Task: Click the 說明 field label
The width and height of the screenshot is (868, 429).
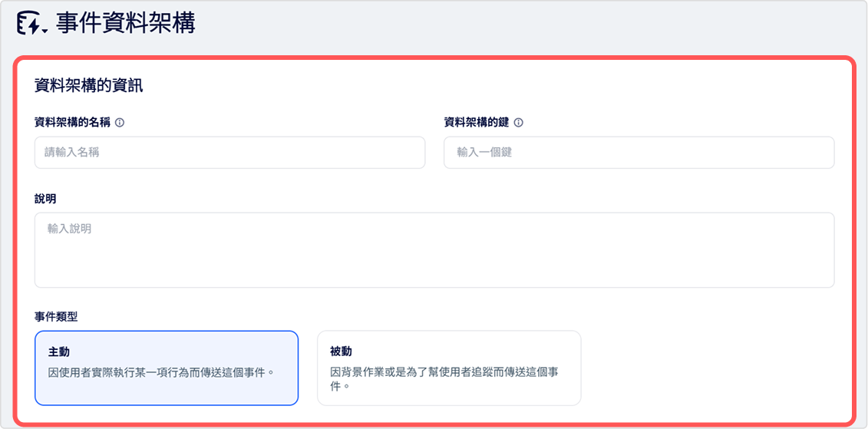Action: tap(45, 199)
